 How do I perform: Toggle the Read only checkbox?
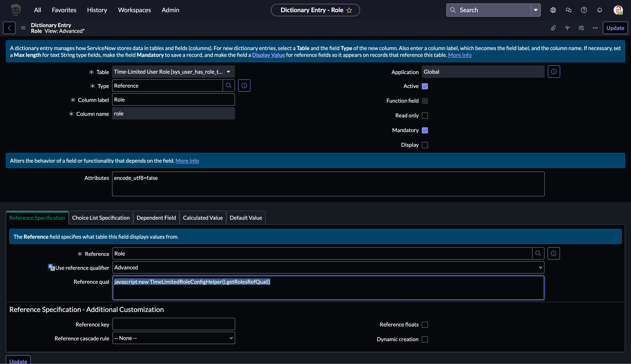425,115
